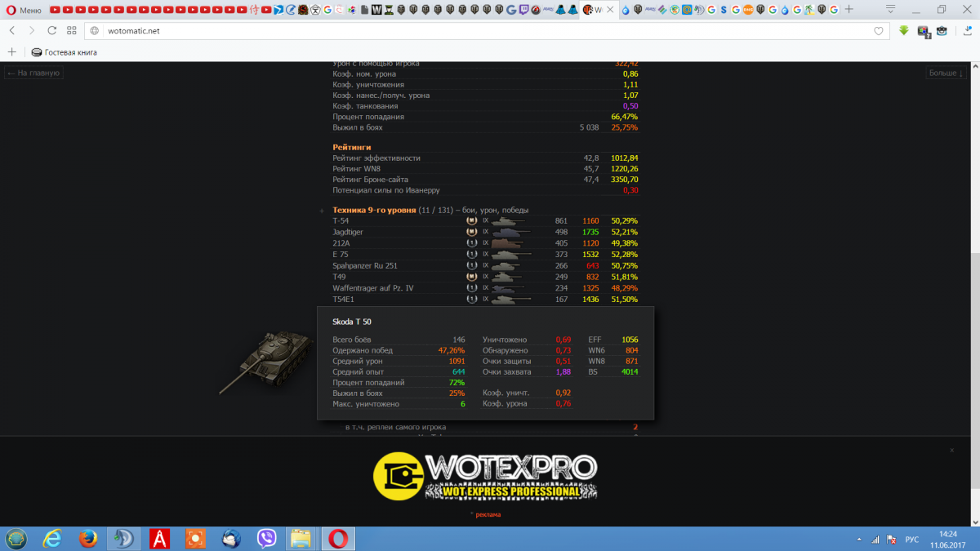Click the Рейтинги section heading

click(x=351, y=147)
